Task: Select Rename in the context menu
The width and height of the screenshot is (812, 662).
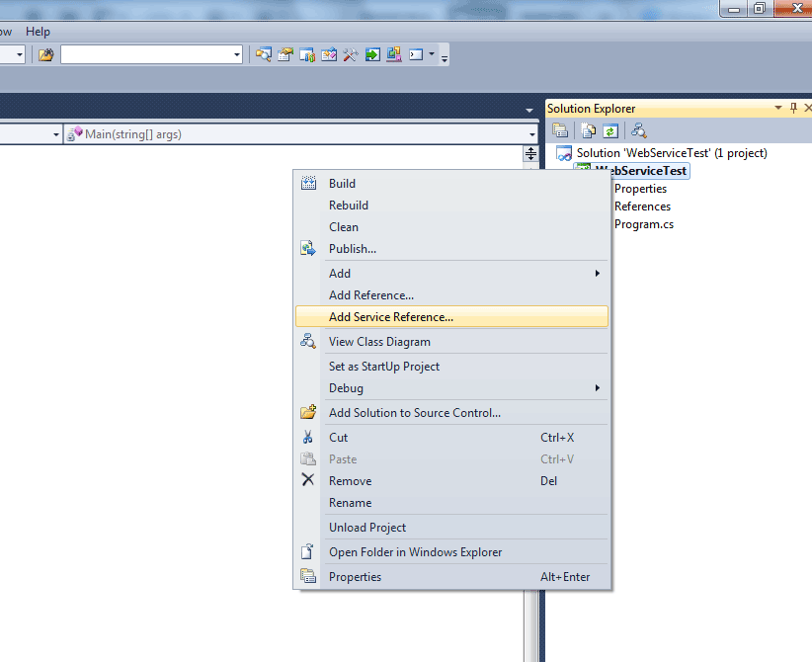Action: coord(451,503)
